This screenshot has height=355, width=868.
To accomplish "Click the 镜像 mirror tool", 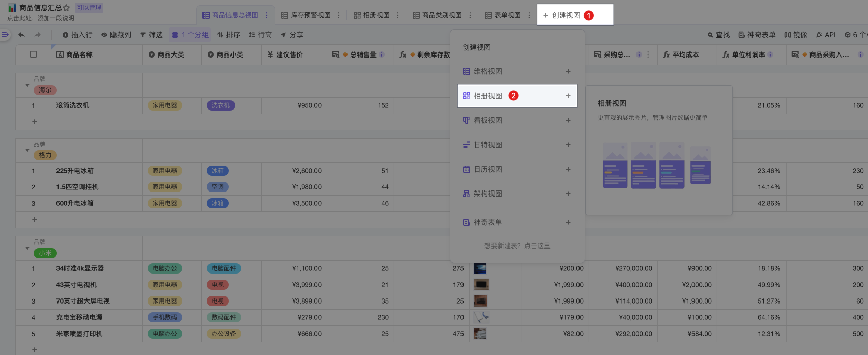I will point(796,35).
